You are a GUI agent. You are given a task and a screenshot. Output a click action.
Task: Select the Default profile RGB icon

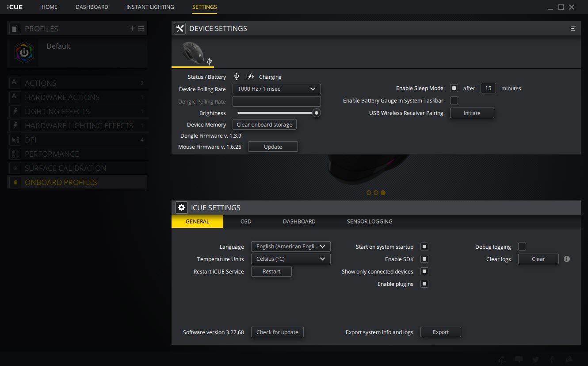coord(24,53)
